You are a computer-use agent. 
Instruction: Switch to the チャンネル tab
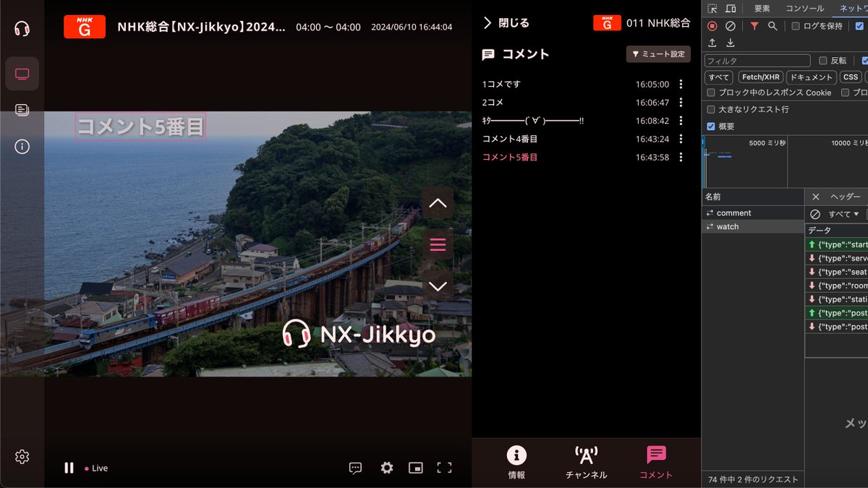[x=586, y=463]
